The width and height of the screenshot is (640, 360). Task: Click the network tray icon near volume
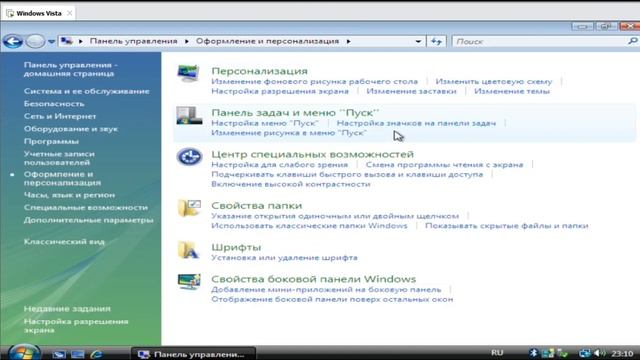click(584, 353)
